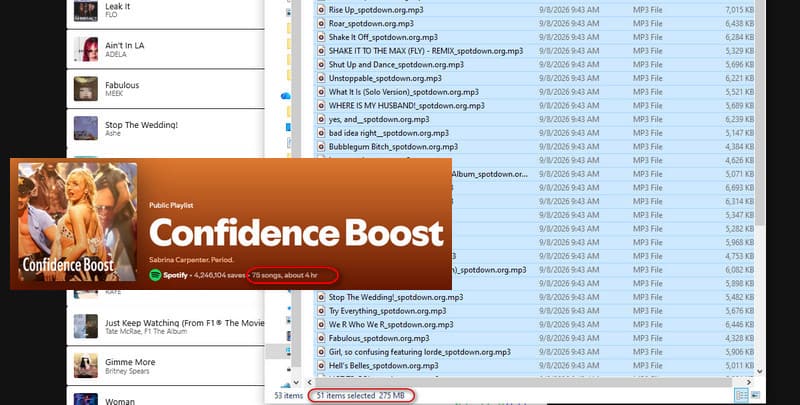Click the horizontal scrollbar thumb in Explorer
Viewport: 800px width, 405px height.
[523, 382]
